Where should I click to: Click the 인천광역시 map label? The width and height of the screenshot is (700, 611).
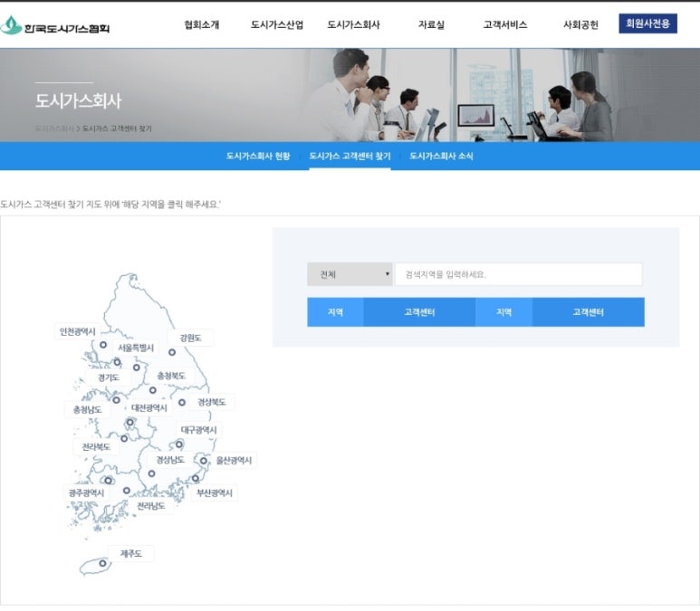pyautogui.click(x=78, y=331)
